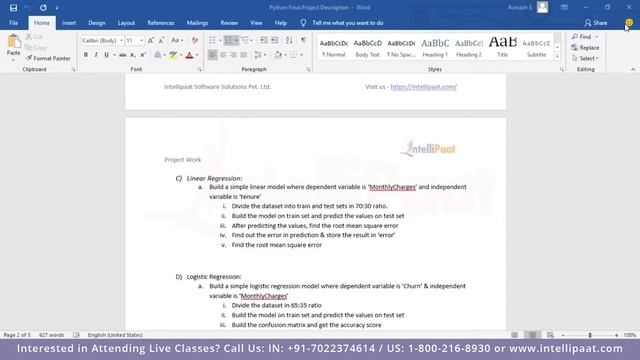Click the Numbering list icon
The image size is (640, 360).
tap(229, 40)
